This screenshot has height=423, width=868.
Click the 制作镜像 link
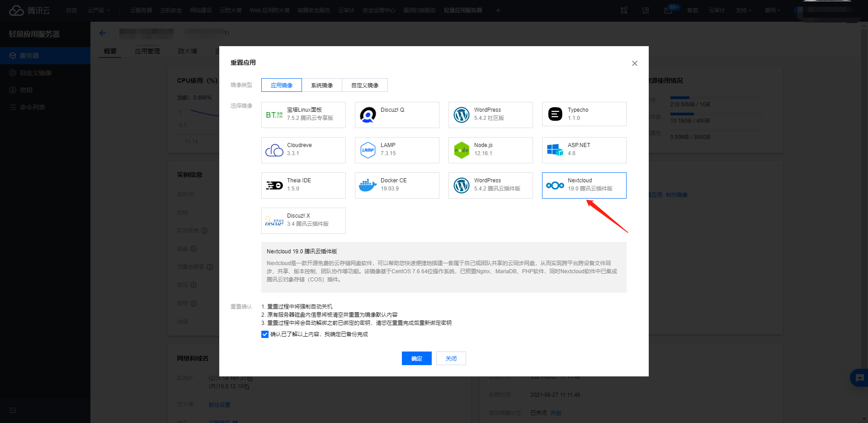[677, 195]
